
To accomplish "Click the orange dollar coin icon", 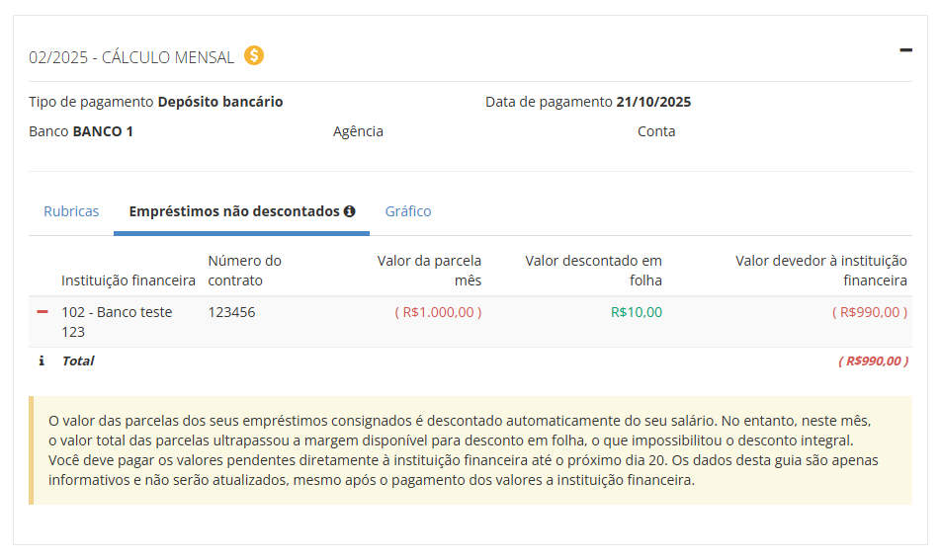I will pos(254,56).
